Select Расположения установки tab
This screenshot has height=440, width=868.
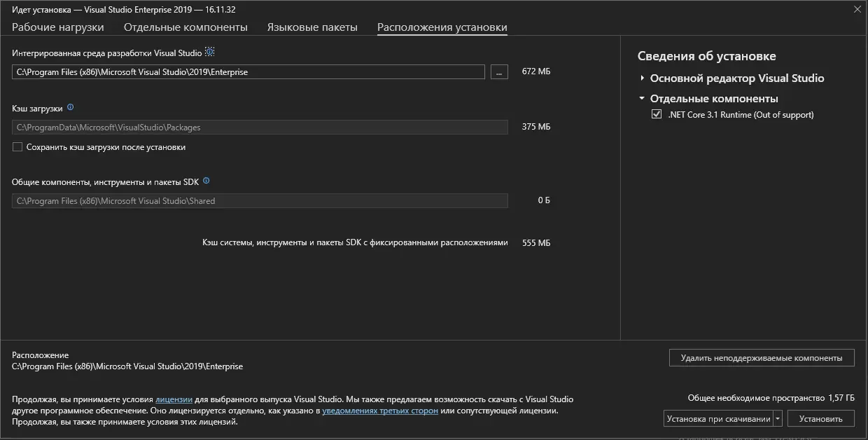(x=442, y=27)
